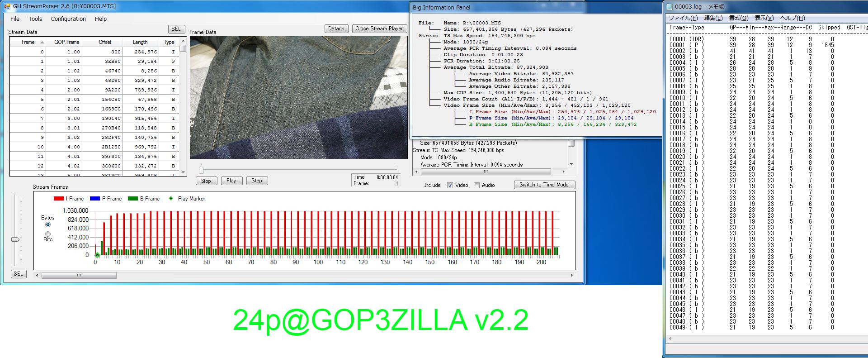868x358 pixels.
Task: Click the Step button
Action: (x=257, y=181)
